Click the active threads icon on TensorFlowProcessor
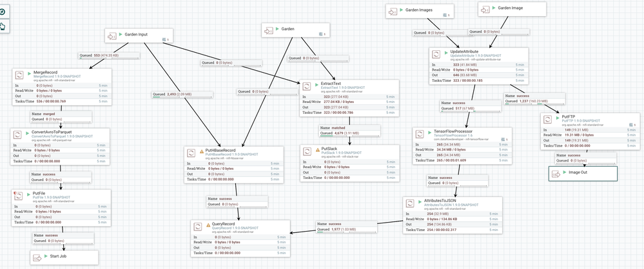This screenshot has width=644, height=269. 503,140
